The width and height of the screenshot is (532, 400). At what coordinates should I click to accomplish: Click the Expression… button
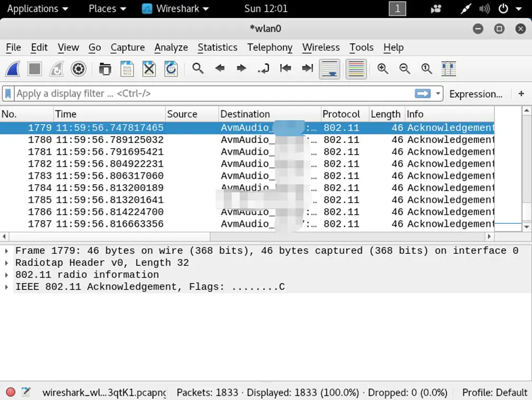[476, 94]
